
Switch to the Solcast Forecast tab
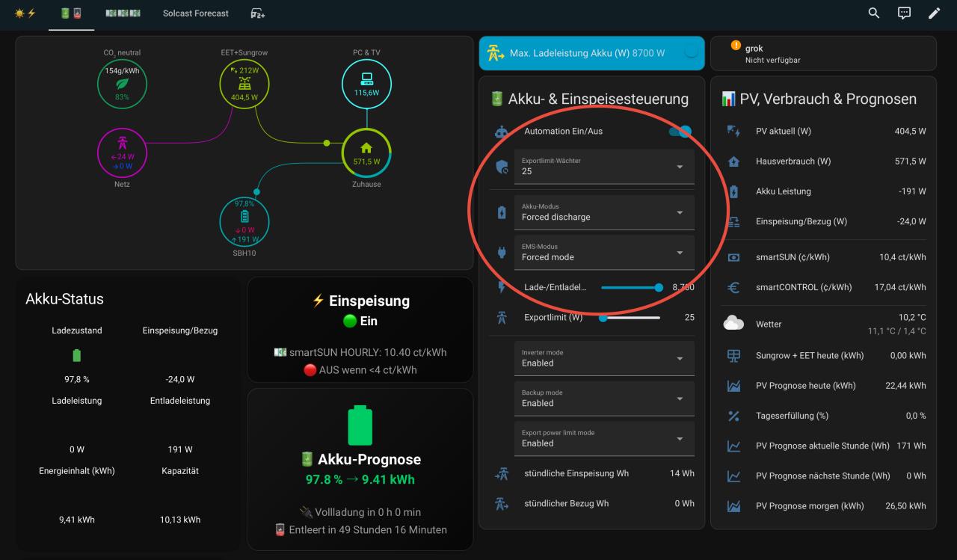pos(196,13)
